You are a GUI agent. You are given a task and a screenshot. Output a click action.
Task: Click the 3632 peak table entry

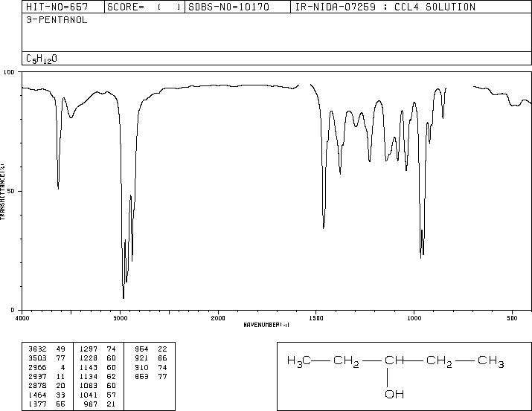(38, 349)
